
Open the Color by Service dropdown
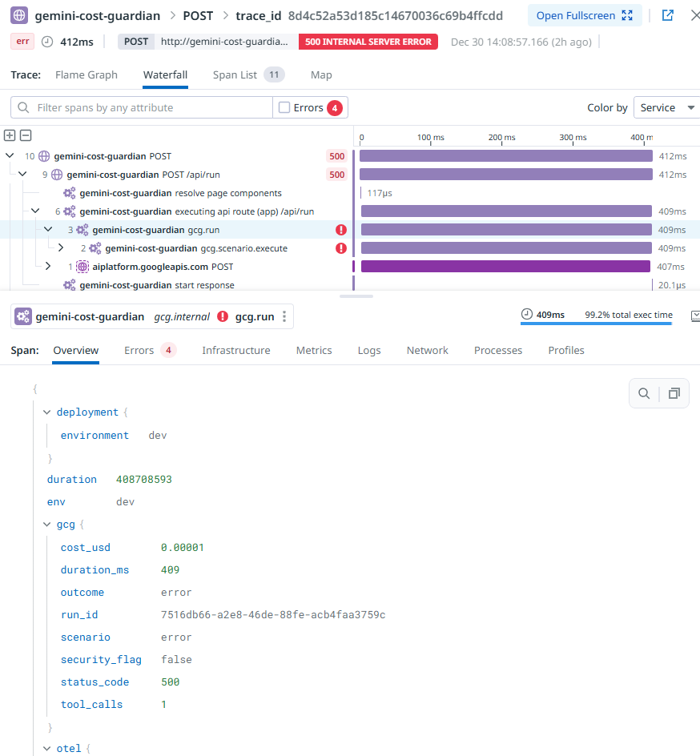(x=666, y=107)
